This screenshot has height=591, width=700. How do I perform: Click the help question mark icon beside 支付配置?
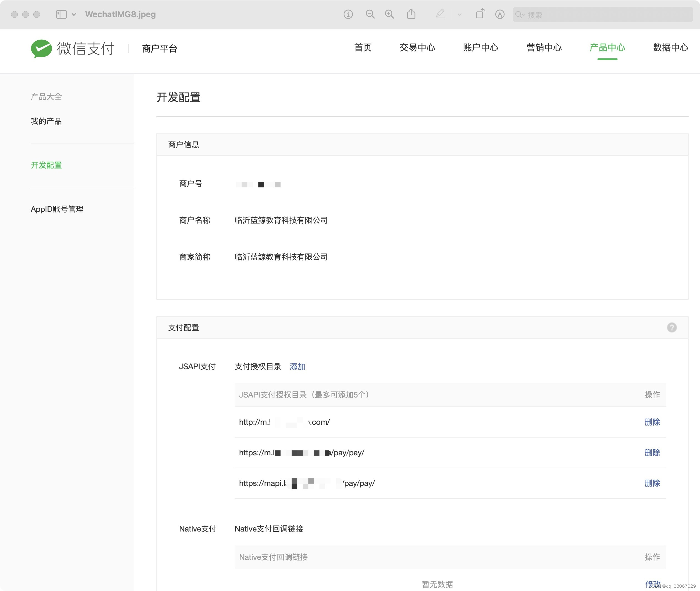coord(672,327)
